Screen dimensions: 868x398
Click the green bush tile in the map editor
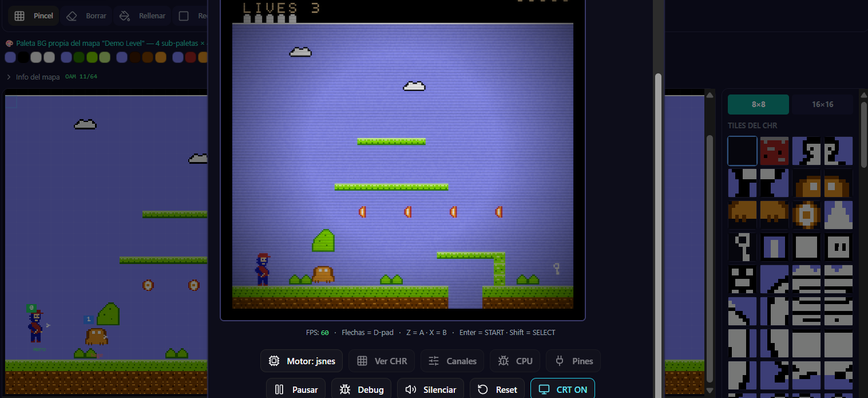tap(108, 314)
